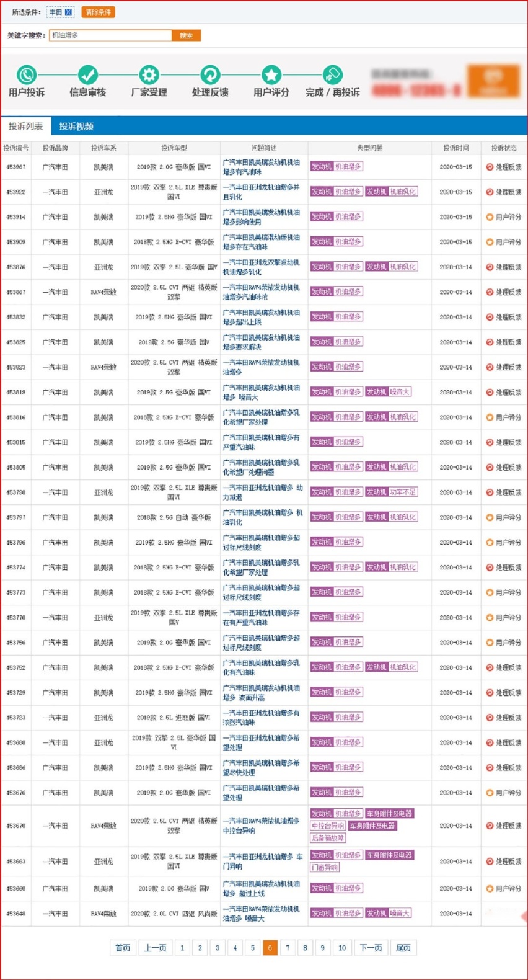Viewport: 528px width, 980px height.
Task: Click 亚洲龙 series cell in row 453723
Action: click(x=103, y=718)
